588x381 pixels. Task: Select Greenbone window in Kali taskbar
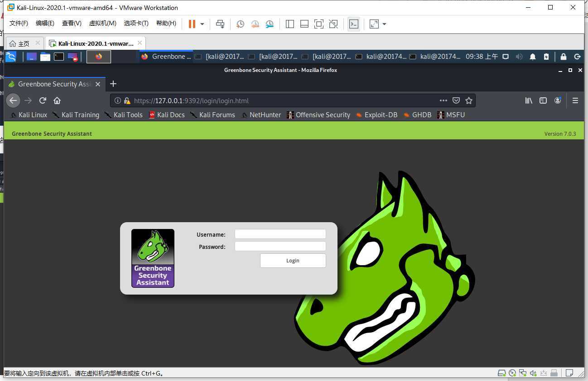point(166,57)
